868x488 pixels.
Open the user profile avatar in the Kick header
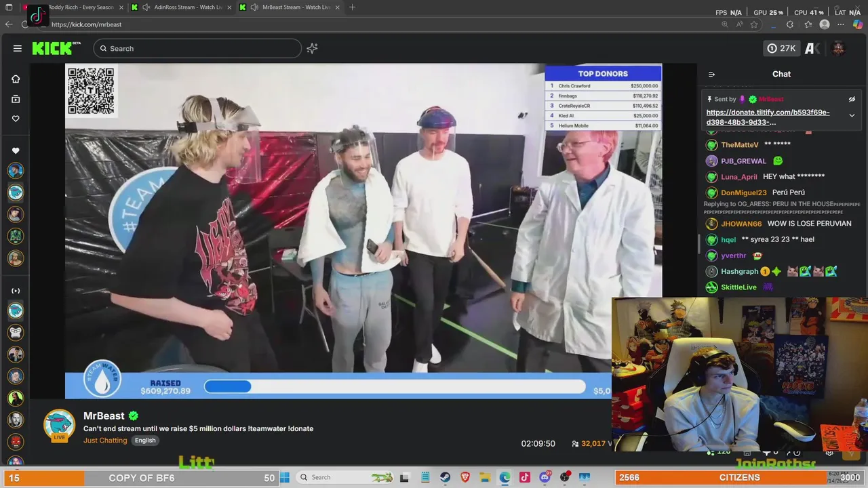[838, 48]
